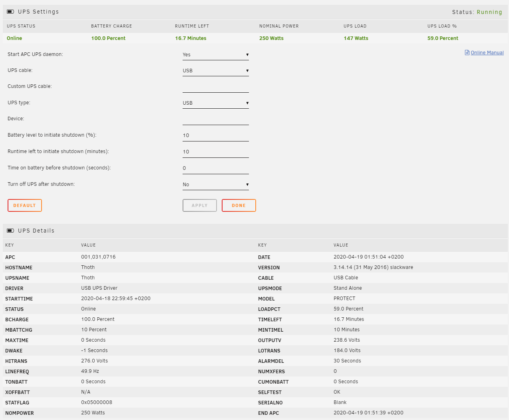The image size is (509, 420).
Task: Click the NUMXFERS key label
Action: 271,372
